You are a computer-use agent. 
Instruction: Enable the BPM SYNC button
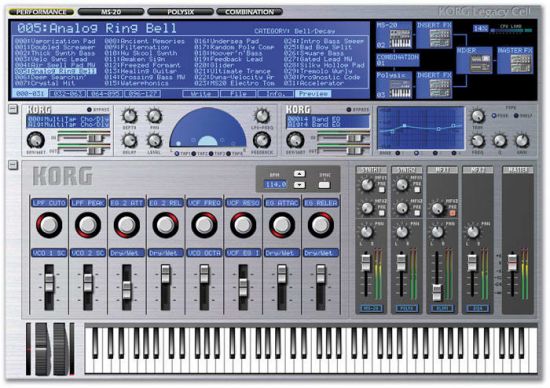tap(324, 185)
